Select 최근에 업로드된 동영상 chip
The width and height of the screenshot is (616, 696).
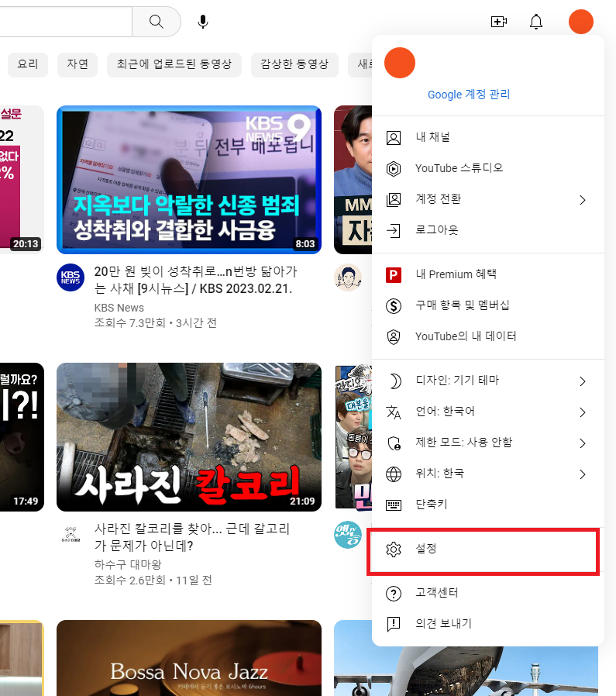pyautogui.click(x=174, y=64)
